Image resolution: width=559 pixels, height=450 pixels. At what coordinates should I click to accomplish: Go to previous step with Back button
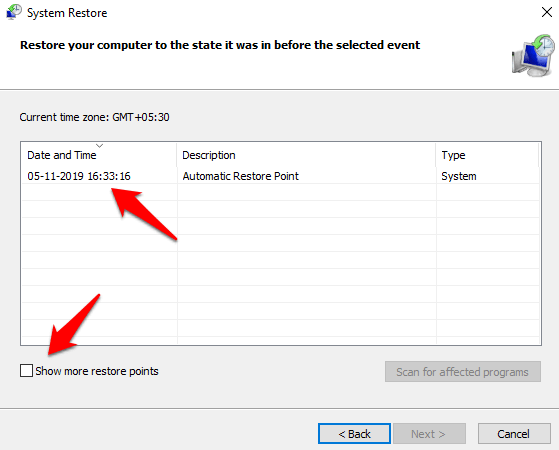tap(354, 434)
